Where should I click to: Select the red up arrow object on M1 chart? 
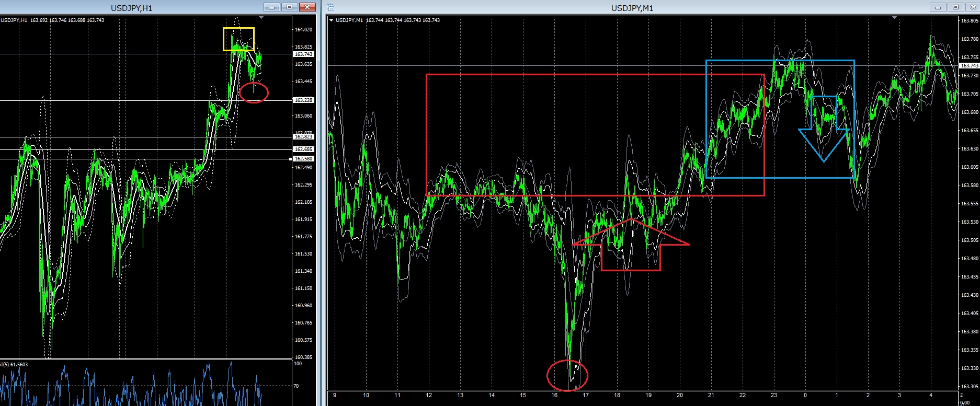point(631,244)
